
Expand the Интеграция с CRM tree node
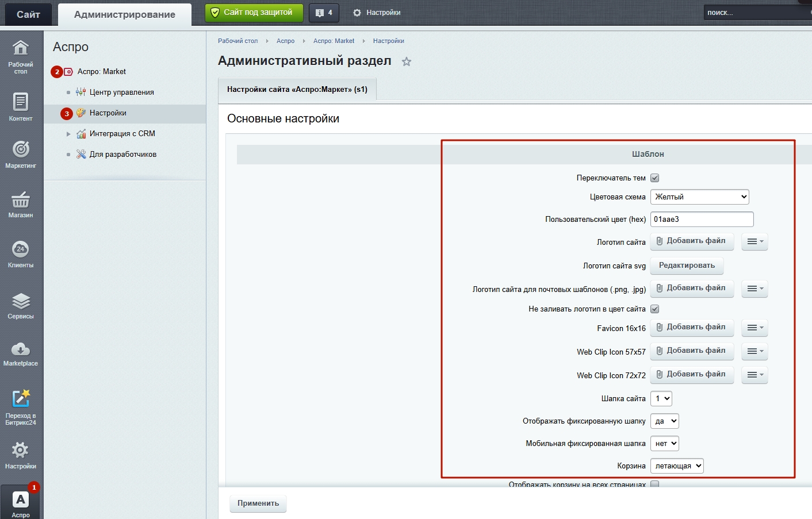coord(68,134)
